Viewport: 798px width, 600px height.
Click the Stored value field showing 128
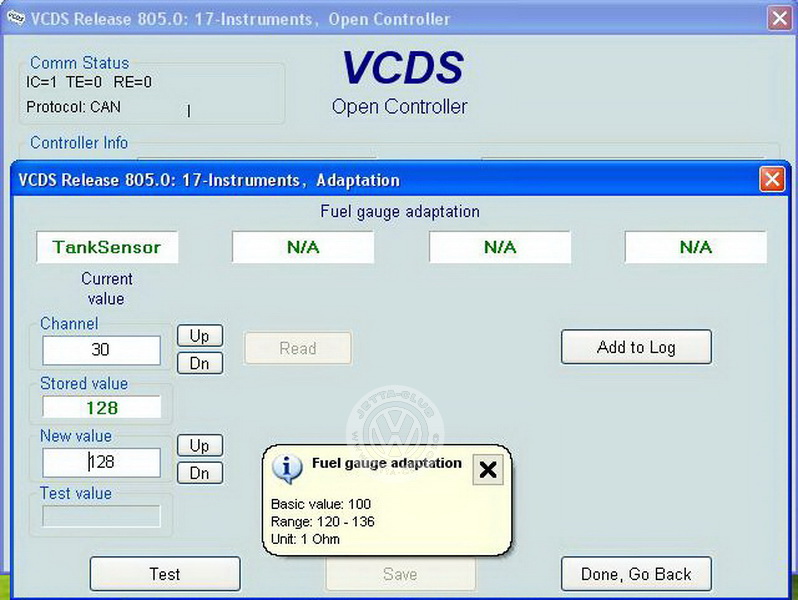[101, 407]
